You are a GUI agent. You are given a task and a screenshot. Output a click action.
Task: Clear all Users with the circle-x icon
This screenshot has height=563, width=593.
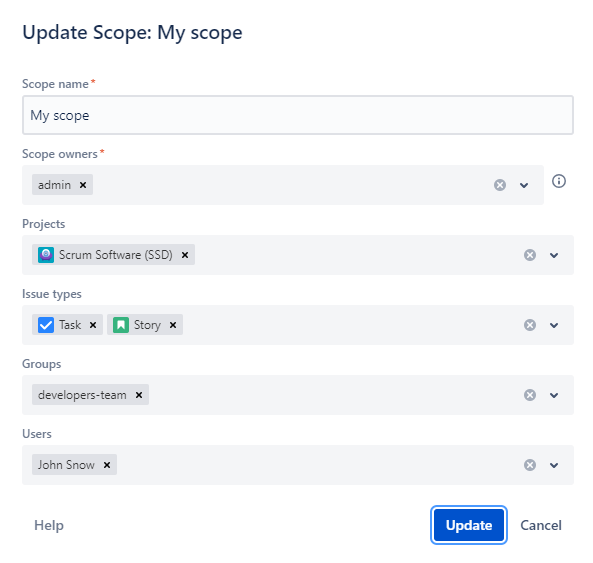coord(530,465)
